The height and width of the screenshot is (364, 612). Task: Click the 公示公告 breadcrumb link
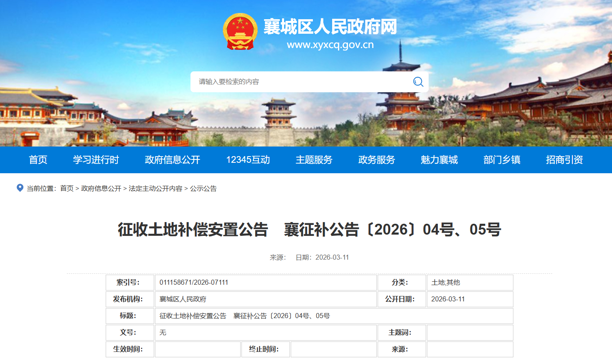point(203,189)
